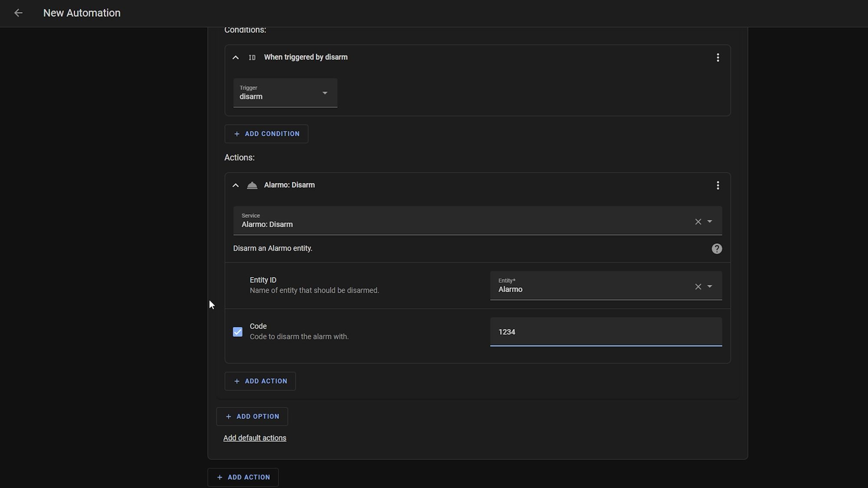Toggle the Code checkbox on or off
This screenshot has height=488, width=868.
point(237,332)
